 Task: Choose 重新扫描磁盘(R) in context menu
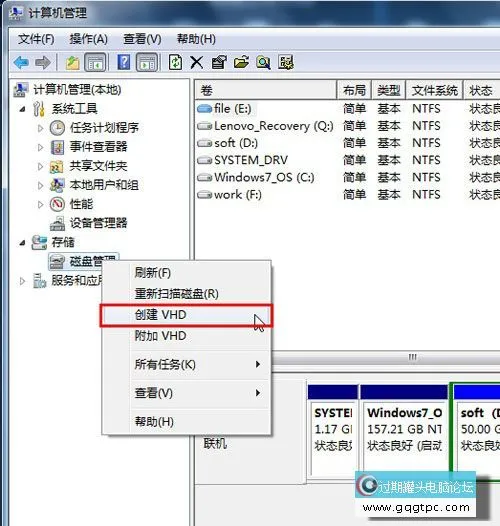click(x=186, y=294)
